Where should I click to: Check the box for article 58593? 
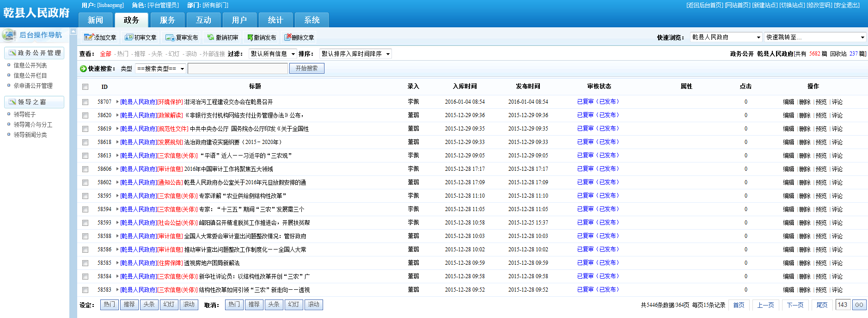[x=85, y=223]
